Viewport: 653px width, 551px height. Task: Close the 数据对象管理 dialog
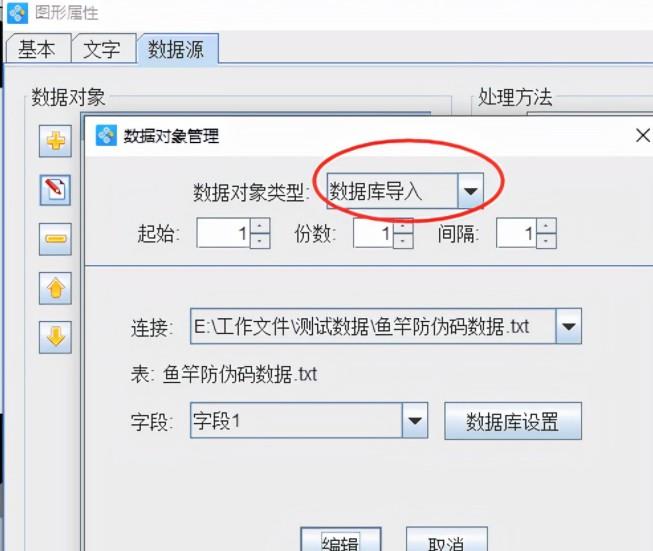coord(643,135)
